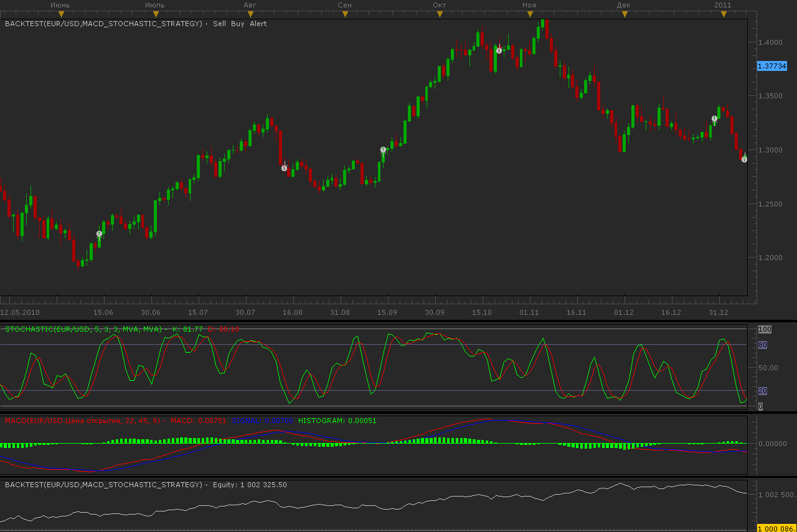
Task: Click the 16.12 date axis label
Action: point(671,312)
